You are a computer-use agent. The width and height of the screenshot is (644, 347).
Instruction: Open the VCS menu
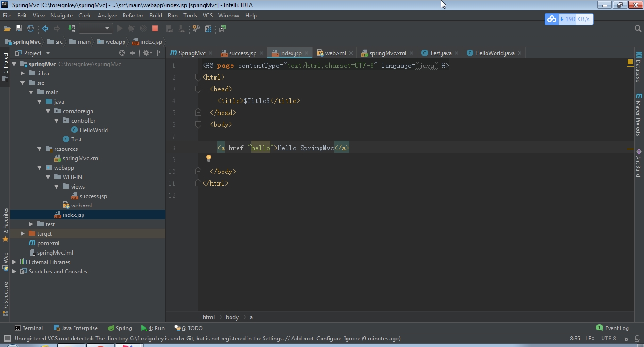pos(207,16)
